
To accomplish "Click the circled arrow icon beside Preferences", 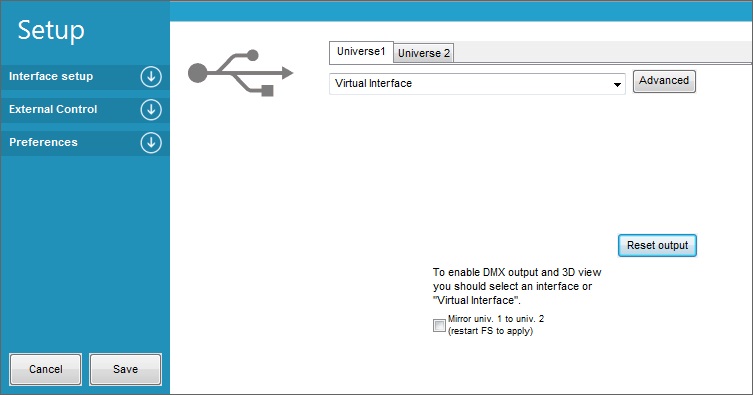I will (x=151, y=143).
